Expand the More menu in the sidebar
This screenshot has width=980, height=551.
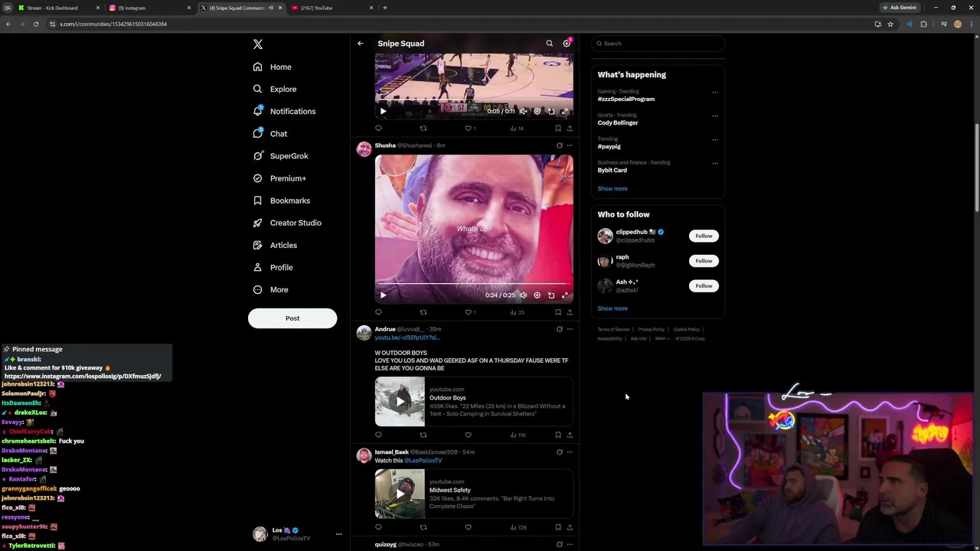[271, 289]
